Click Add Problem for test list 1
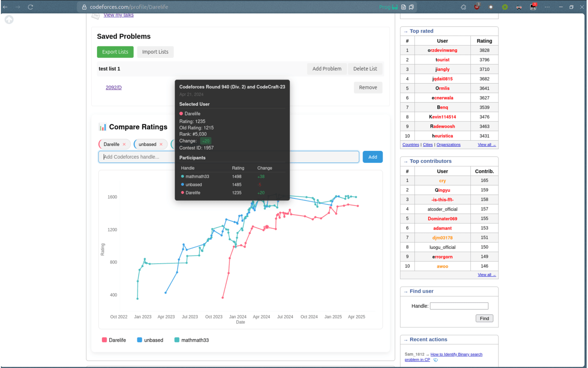This screenshot has width=588, height=368. tap(327, 69)
